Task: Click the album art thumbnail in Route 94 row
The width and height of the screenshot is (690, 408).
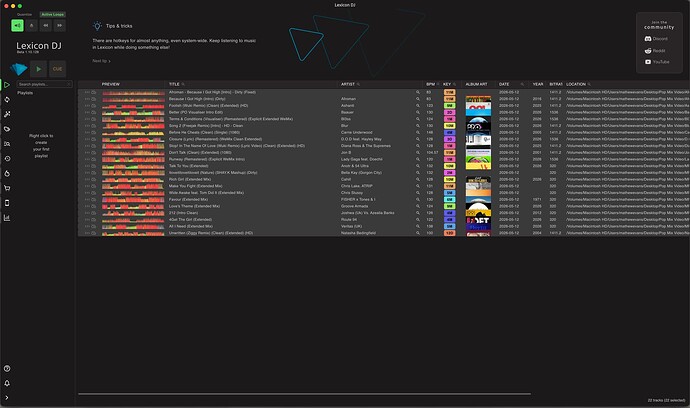Action: [x=478, y=220]
